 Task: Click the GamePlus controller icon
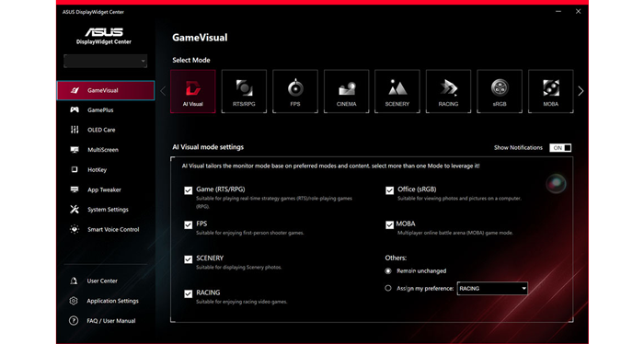coord(75,109)
